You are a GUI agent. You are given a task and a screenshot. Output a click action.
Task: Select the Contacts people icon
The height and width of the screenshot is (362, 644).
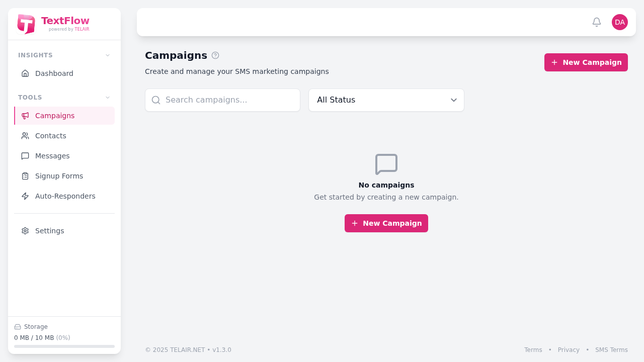[25, 136]
